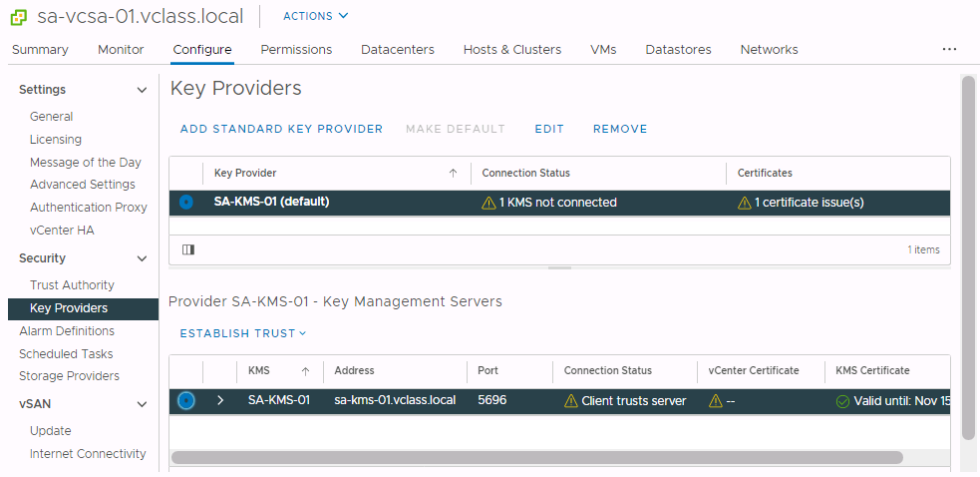Click the certificate issue warning icon
Image resolution: width=980 pixels, height=477 pixels.
[744, 203]
